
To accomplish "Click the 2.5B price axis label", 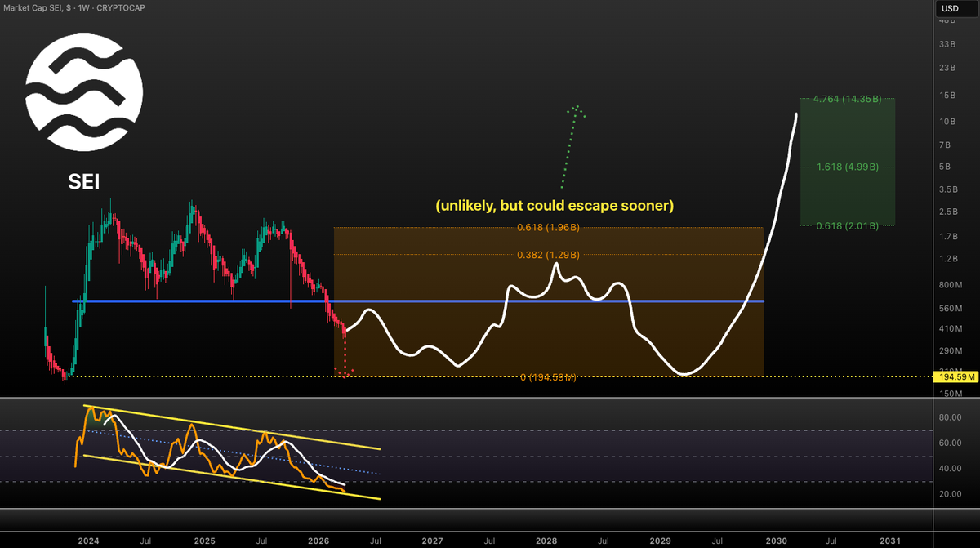I will [949, 212].
